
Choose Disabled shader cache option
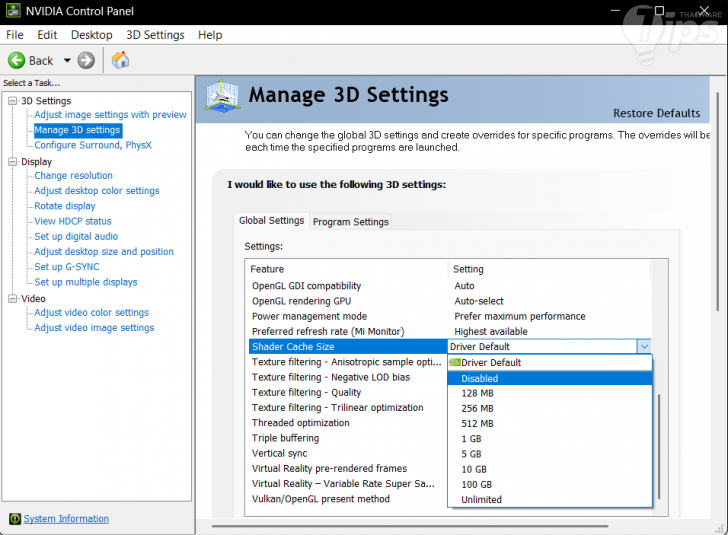[550, 378]
